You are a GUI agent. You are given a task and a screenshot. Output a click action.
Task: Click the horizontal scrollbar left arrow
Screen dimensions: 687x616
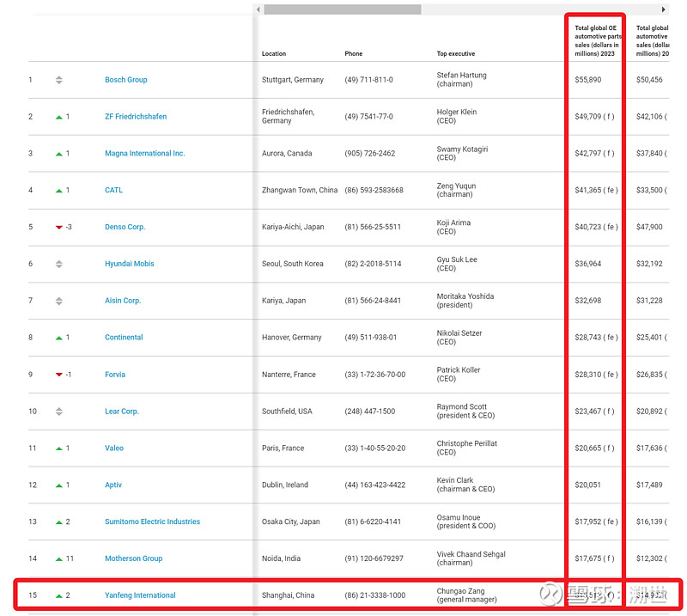pyautogui.click(x=258, y=9)
